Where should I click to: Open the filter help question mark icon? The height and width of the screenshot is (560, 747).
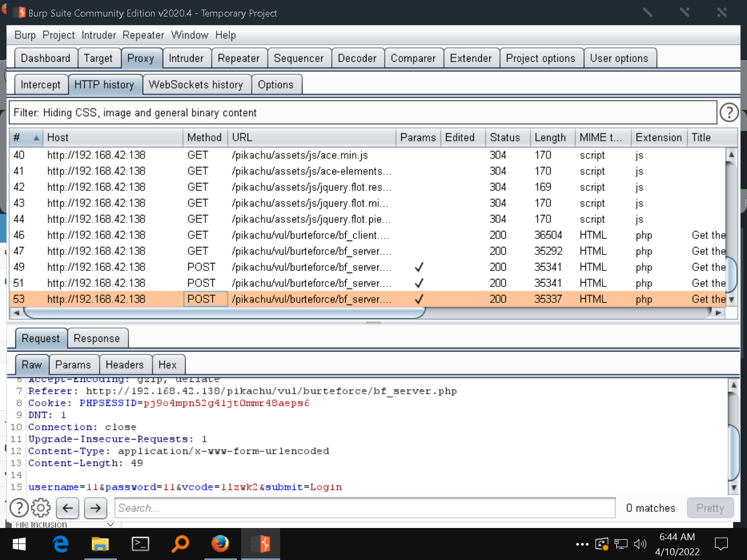click(729, 113)
